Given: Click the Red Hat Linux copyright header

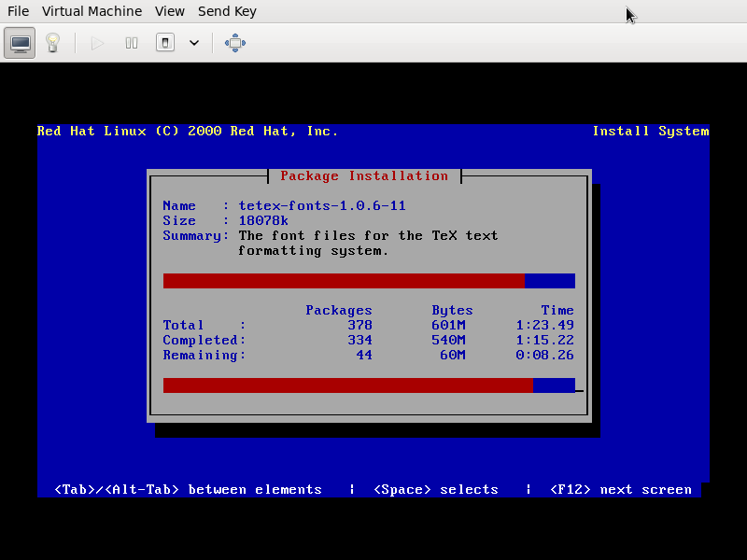Looking at the screenshot, I should click(188, 132).
